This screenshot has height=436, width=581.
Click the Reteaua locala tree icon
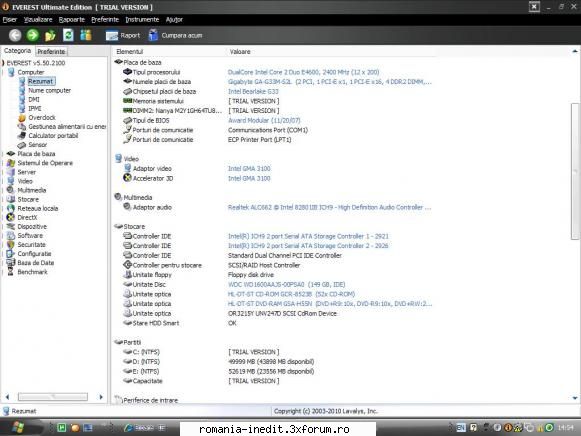11,208
